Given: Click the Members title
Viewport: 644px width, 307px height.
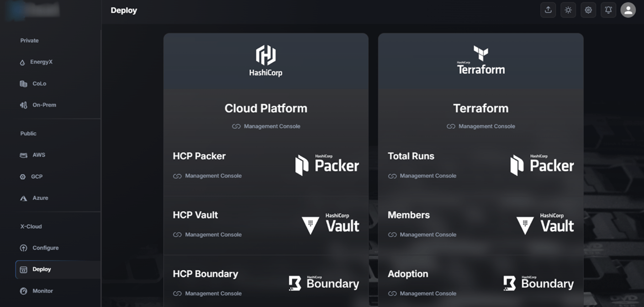Looking at the screenshot, I should point(409,215).
